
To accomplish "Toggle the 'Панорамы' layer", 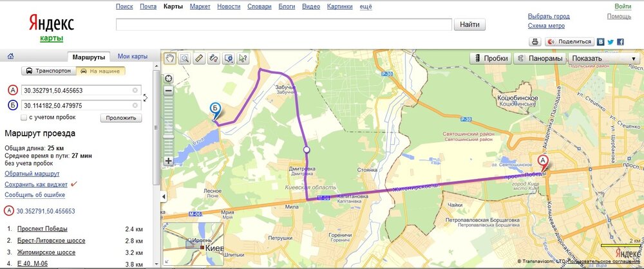I will coord(540,59).
